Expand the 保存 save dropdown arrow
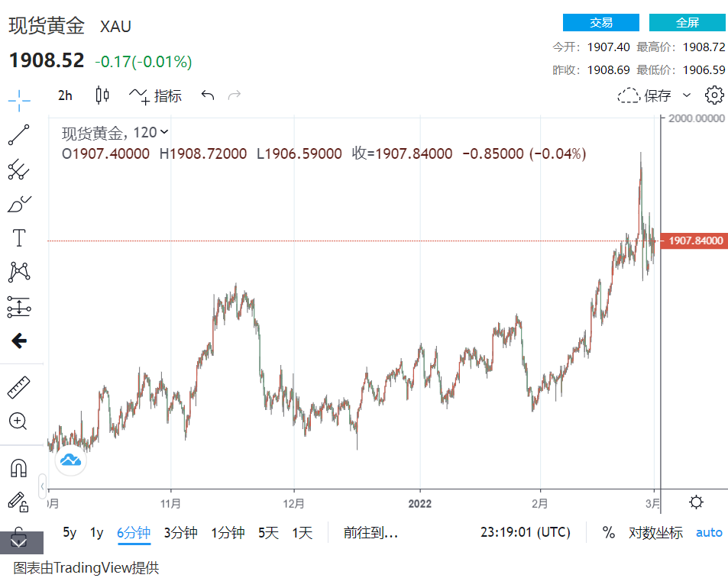 686,95
